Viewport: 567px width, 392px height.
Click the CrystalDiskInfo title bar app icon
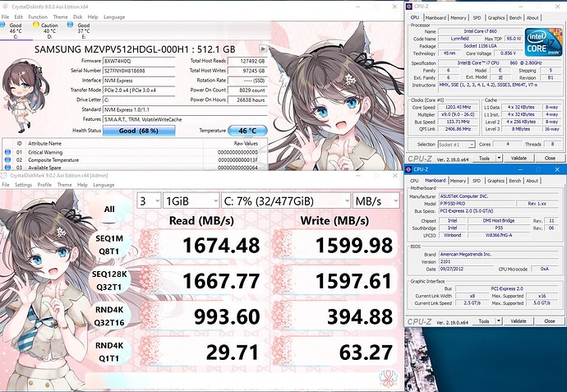point(4,7)
